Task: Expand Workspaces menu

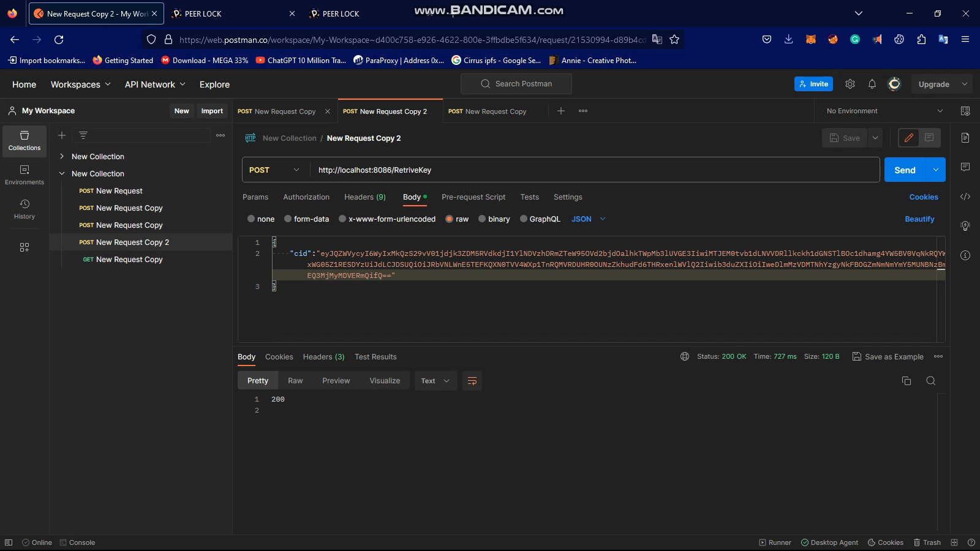Action: (x=80, y=84)
